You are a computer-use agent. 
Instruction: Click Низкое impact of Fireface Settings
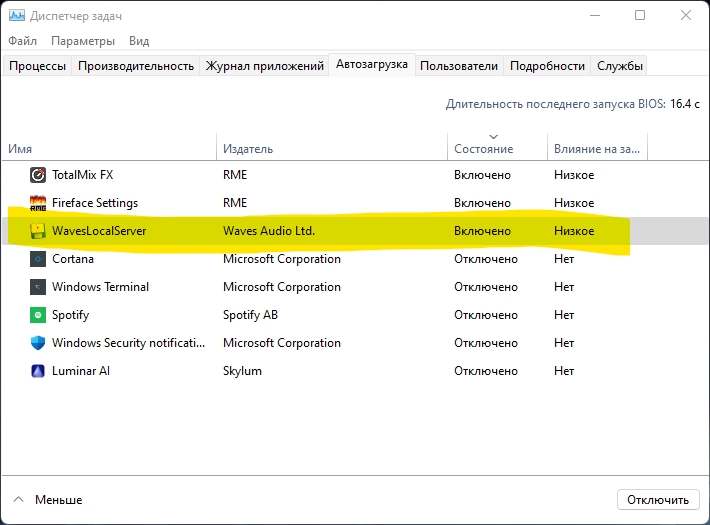(x=574, y=203)
